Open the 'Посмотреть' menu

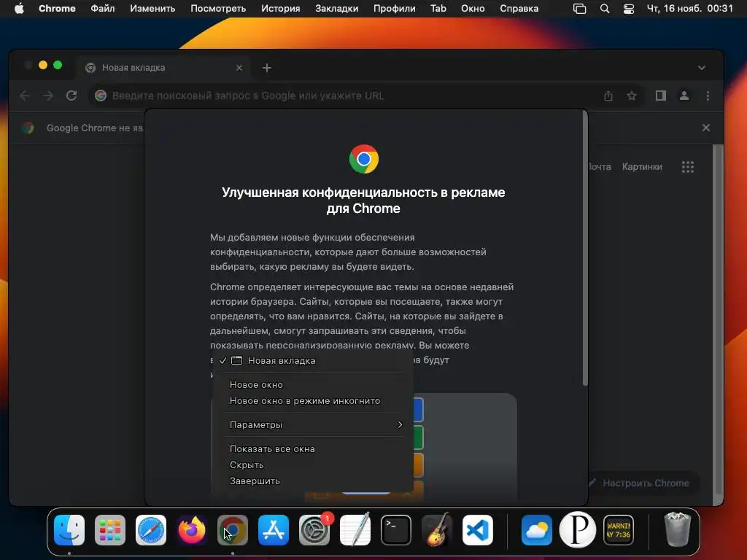pos(218,8)
